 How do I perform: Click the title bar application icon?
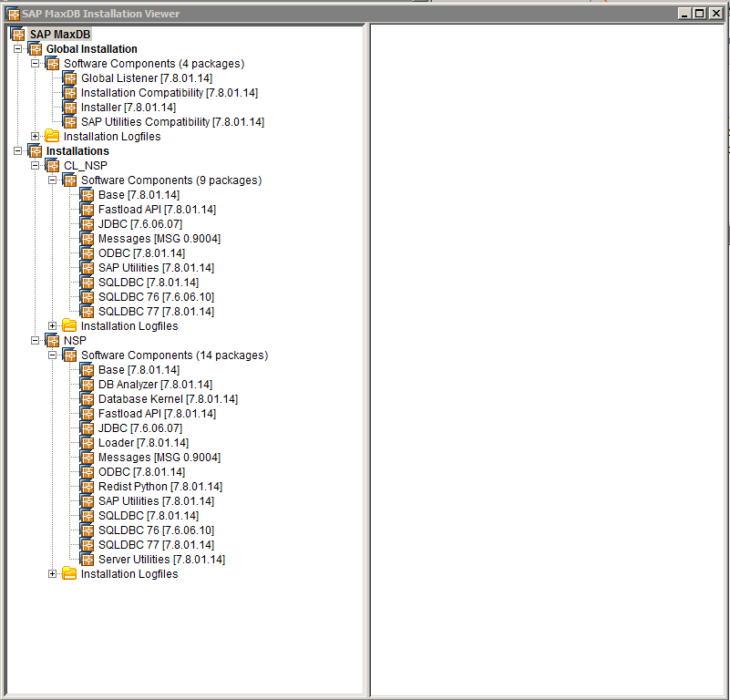[x=13, y=14]
